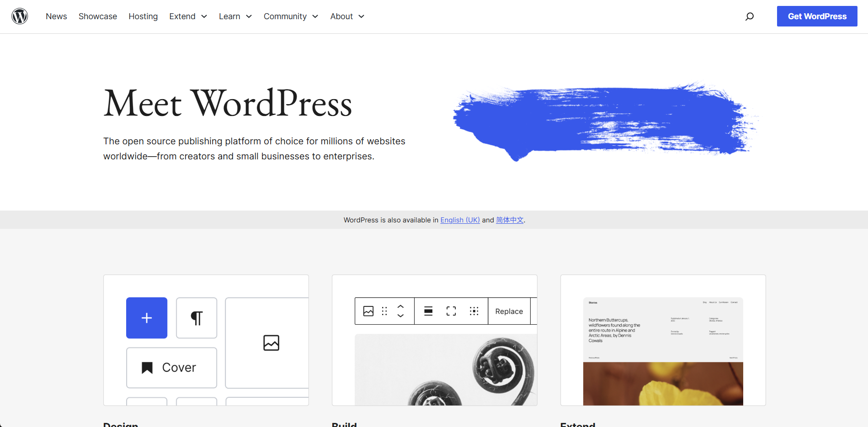
Task: Click the image icon in block toolbar
Action: coord(368,311)
